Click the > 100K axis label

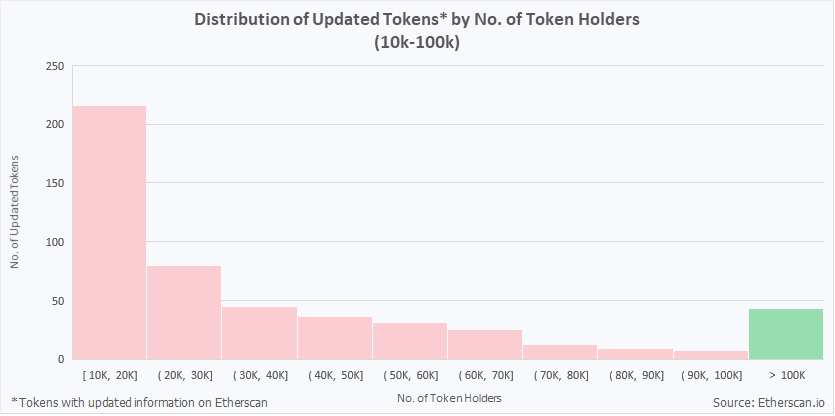pos(786,375)
